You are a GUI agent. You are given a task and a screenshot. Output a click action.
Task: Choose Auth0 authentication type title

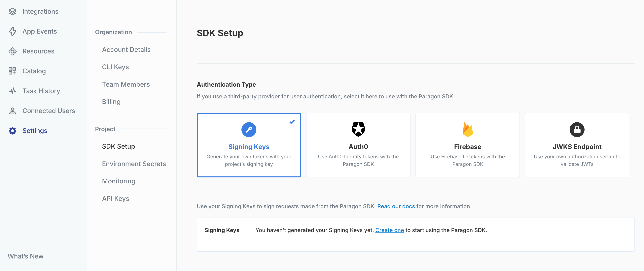pos(358,147)
